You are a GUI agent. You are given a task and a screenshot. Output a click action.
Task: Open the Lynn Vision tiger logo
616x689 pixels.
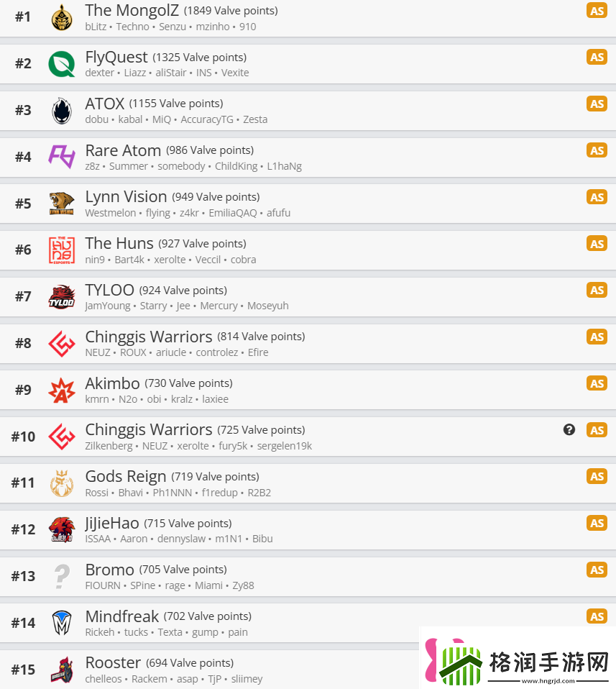point(62,204)
